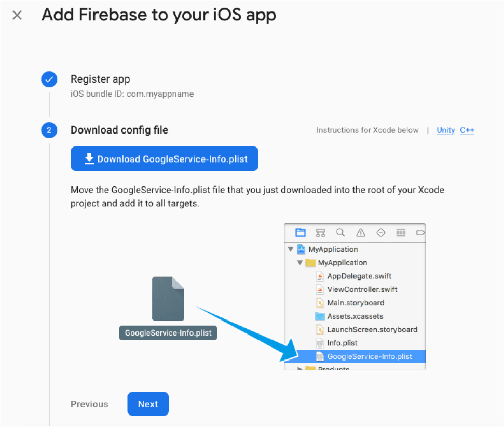Open the Unity instructions link
504x427 pixels.
[445, 130]
